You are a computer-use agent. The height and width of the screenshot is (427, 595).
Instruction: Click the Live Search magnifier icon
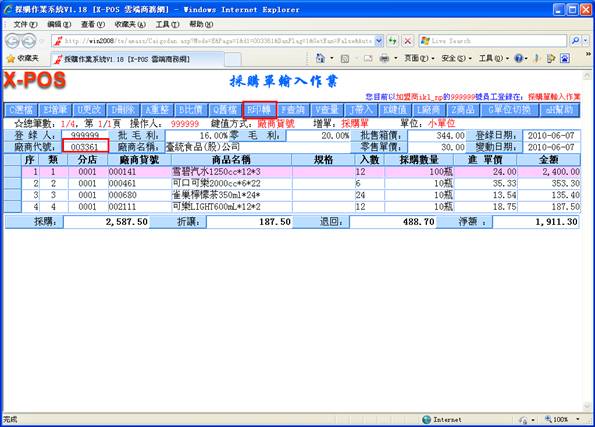point(575,41)
